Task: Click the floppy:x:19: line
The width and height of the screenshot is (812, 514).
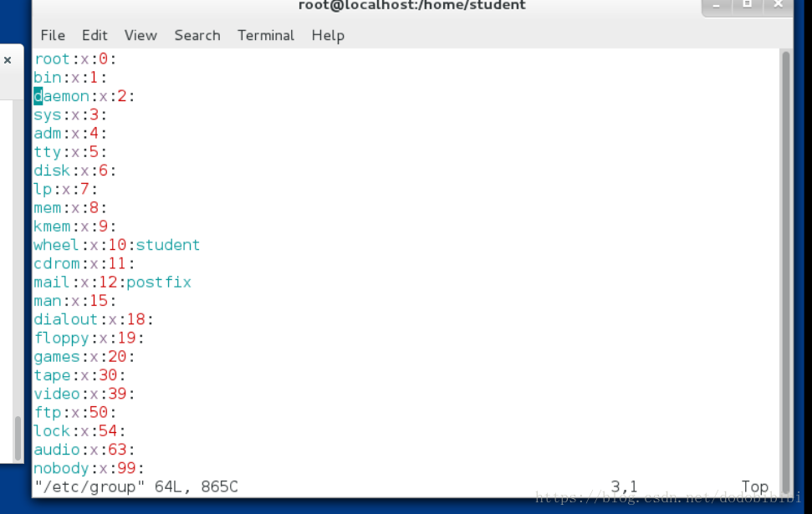Action: tap(89, 338)
